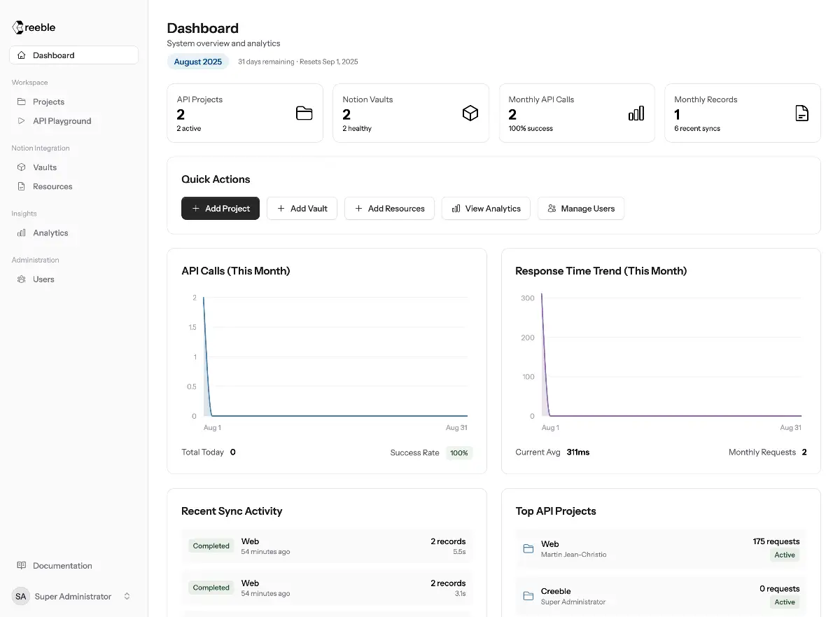Navigate to Vaults under Notion Integration
Viewport: 840px width, 617px height.
[45, 167]
